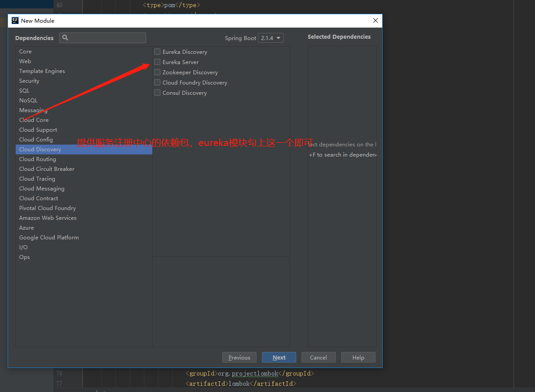Screen dimensions: 535x392
Task: Open Help for the dialog
Action: (358, 357)
